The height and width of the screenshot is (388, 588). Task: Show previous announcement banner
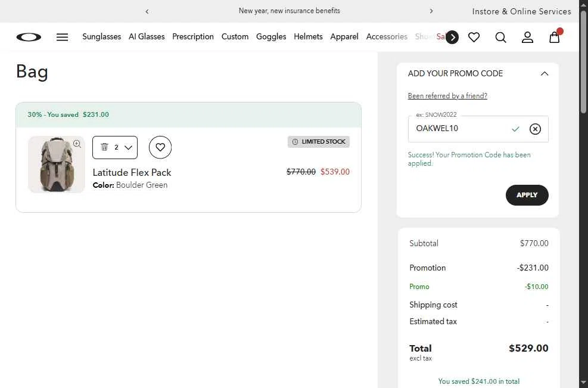tap(147, 11)
